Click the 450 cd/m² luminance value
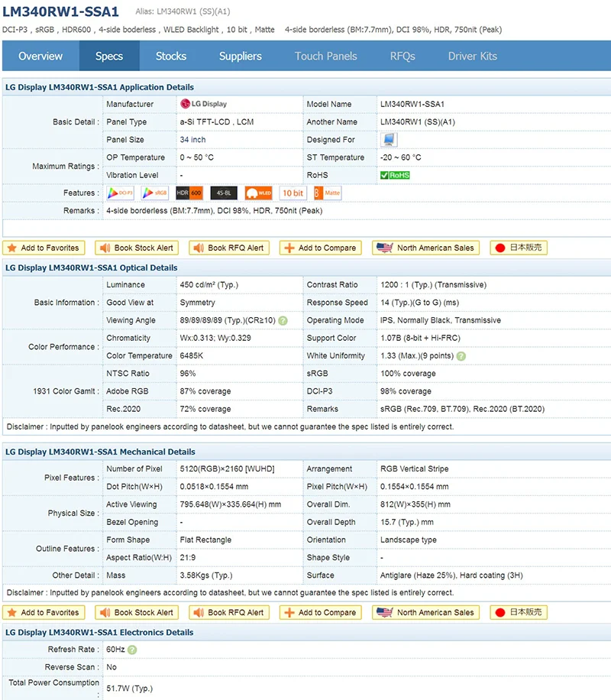 (209, 285)
